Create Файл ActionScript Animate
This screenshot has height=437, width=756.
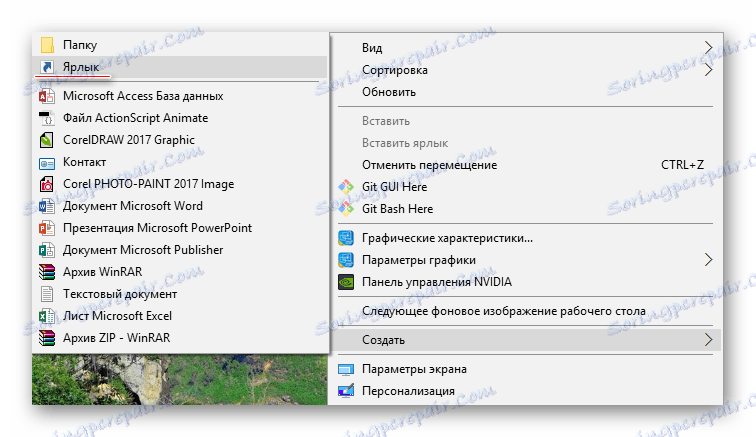click(x=180, y=118)
